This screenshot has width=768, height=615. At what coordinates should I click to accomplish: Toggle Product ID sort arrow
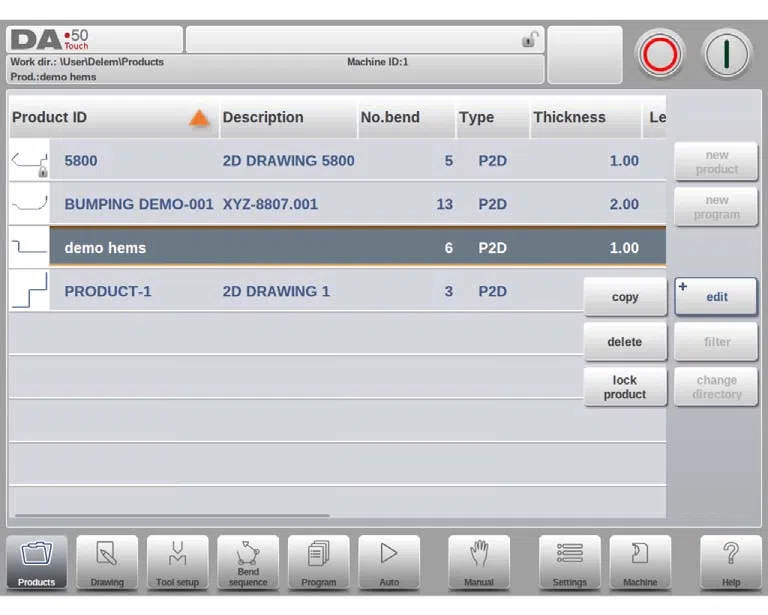click(x=199, y=118)
